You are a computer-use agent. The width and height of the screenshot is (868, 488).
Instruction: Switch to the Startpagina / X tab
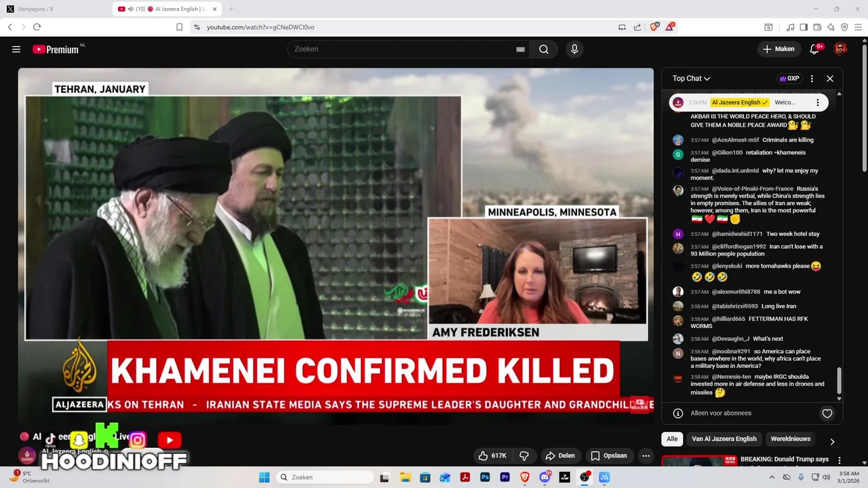coord(55,9)
